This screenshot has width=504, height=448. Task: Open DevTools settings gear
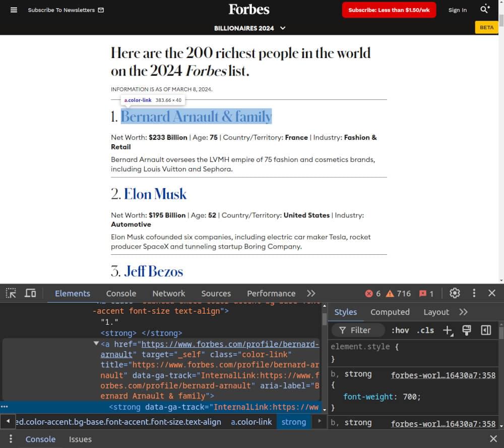(x=455, y=293)
